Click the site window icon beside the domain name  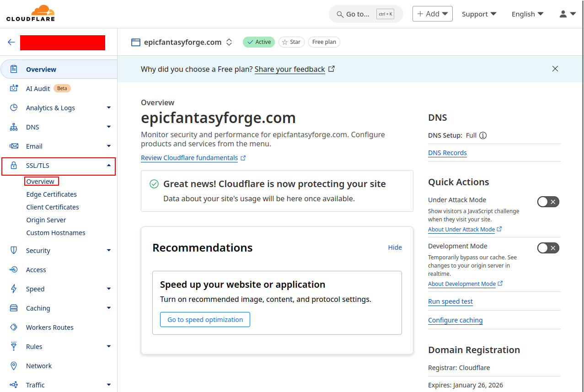(135, 42)
